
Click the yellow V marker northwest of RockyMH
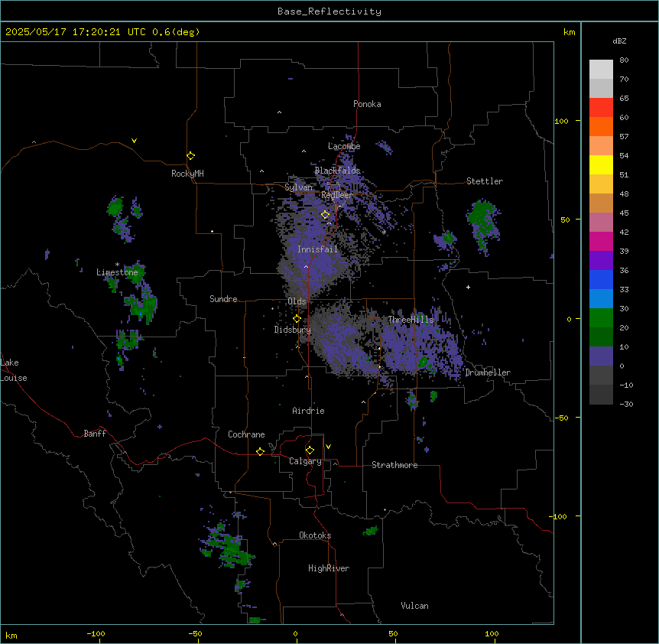coord(134,141)
